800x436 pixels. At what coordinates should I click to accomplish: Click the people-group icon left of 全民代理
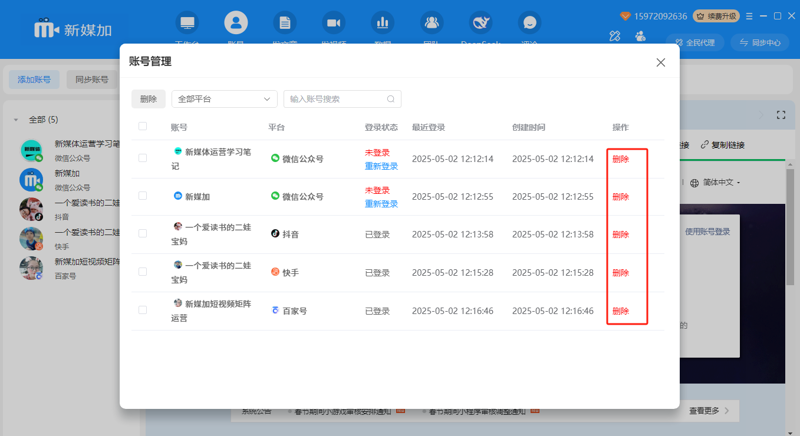pos(640,36)
